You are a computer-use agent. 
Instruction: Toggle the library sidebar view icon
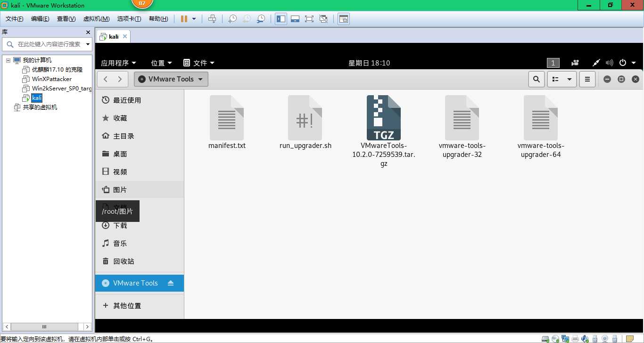coord(281,19)
